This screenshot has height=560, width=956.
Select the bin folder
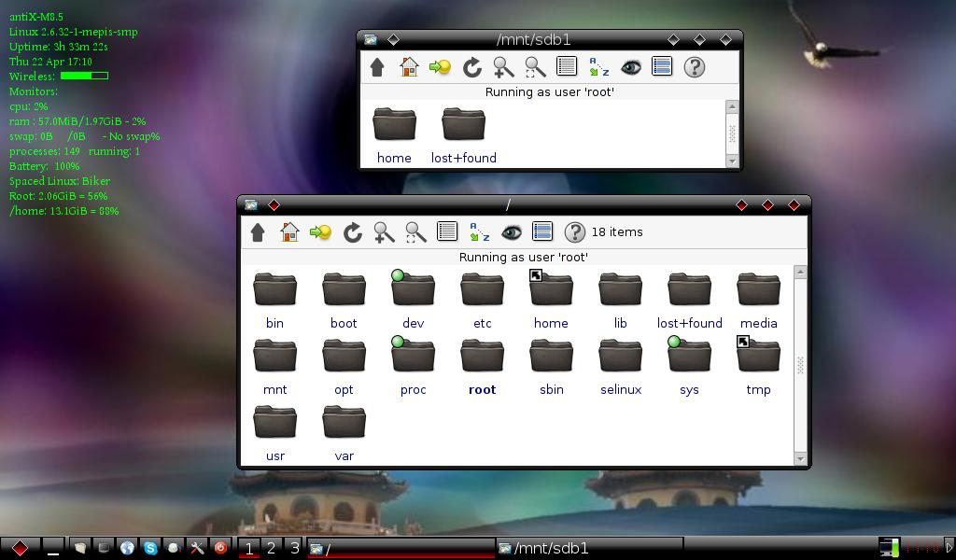pos(275,300)
